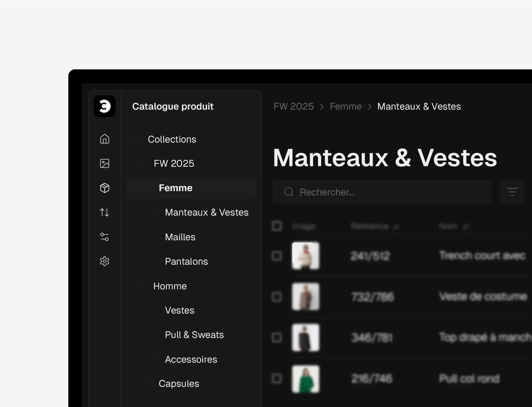532x407 pixels.
Task: Check the row for reference 241/512
Action: (277, 256)
